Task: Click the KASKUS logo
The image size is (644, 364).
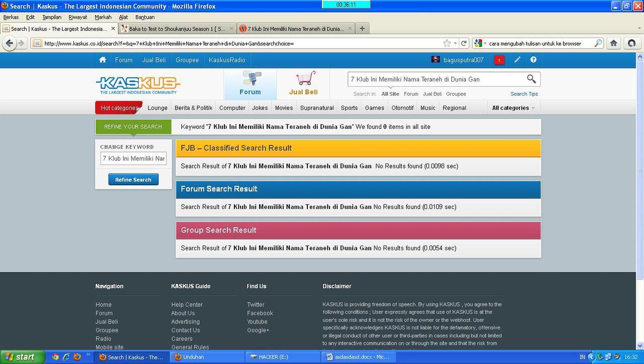Action: (138, 85)
